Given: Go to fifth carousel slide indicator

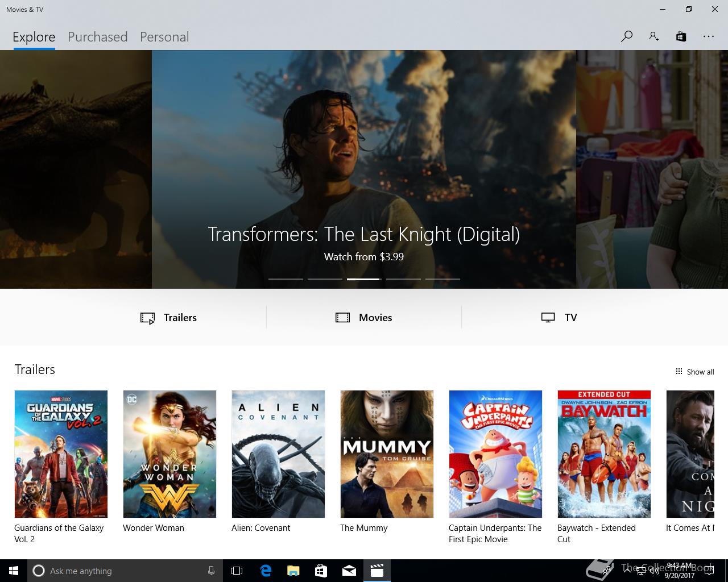Looking at the screenshot, I should (442, 279).
